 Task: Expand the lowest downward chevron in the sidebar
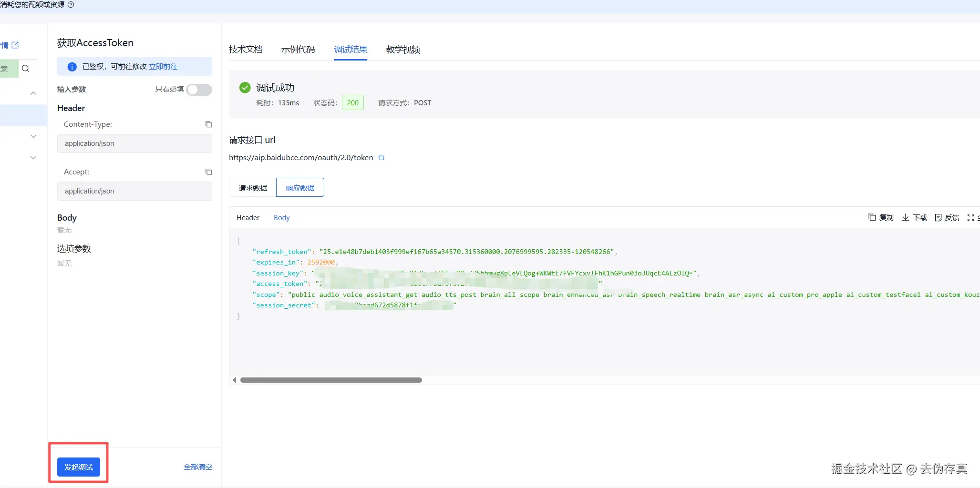[x=33, y=158]
